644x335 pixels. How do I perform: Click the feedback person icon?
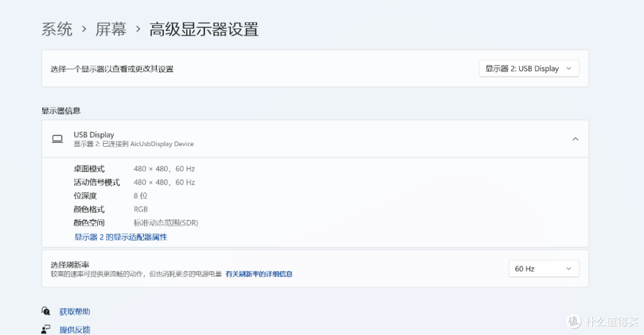[45, 329]
